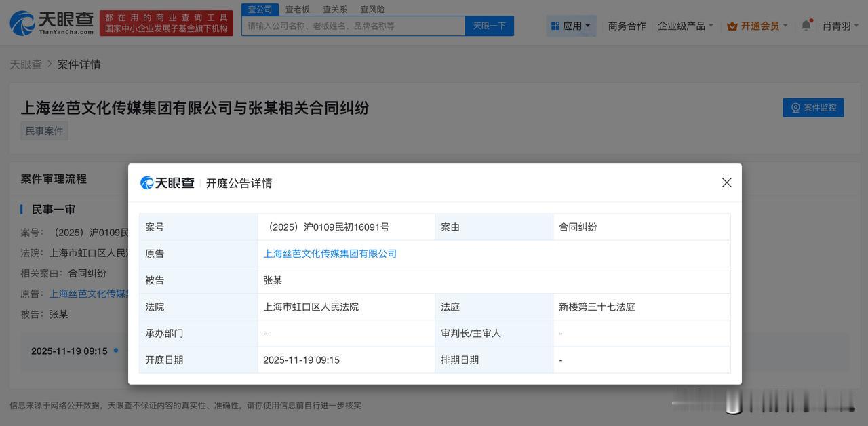Click 上海市虹口区人民法院 in dialog table
868x426 pixels.
[x=311, y=307]
